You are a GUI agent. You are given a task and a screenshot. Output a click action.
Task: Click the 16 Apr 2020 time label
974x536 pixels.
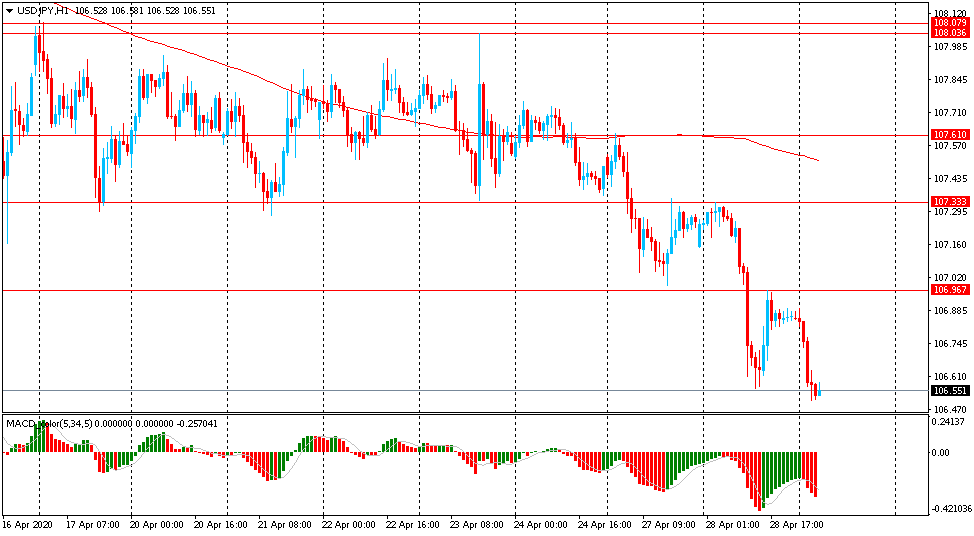pos(27,525)
